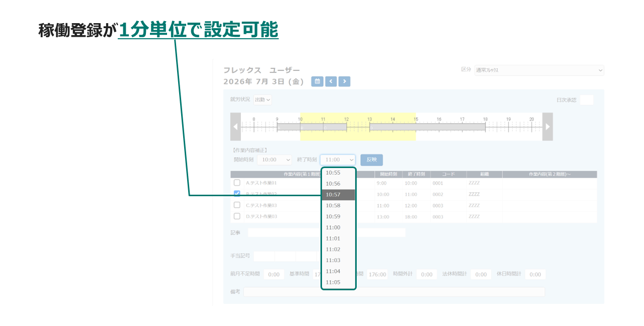The width and height of the screenshot is (644, 326).
Task: Click the 休日時間計 field showing 0:00
Action: pos(535,275)
